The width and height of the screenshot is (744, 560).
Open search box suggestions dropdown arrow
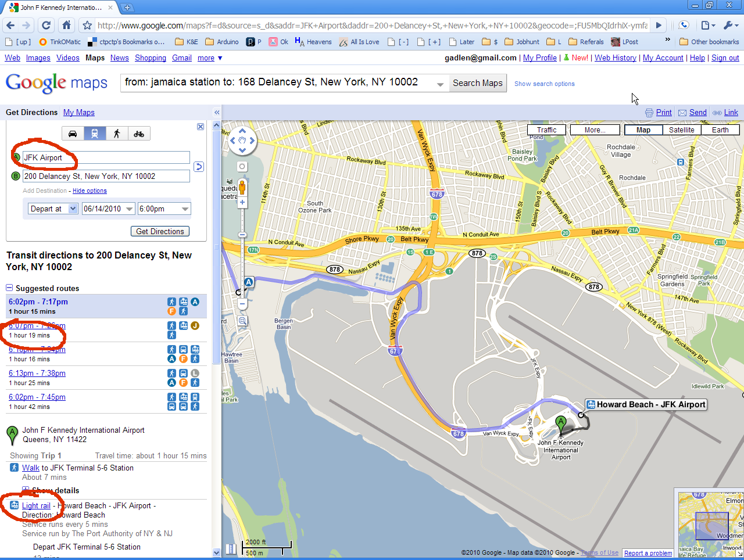pyautogui.click(x=440, y=84)
